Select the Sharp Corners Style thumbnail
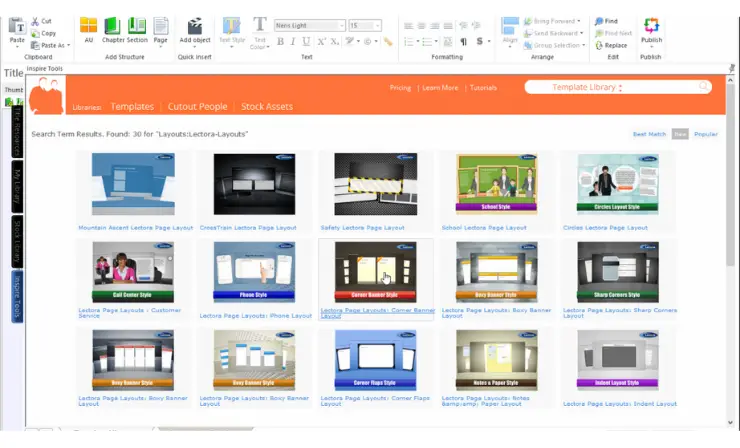 click(x=618, y=272)
